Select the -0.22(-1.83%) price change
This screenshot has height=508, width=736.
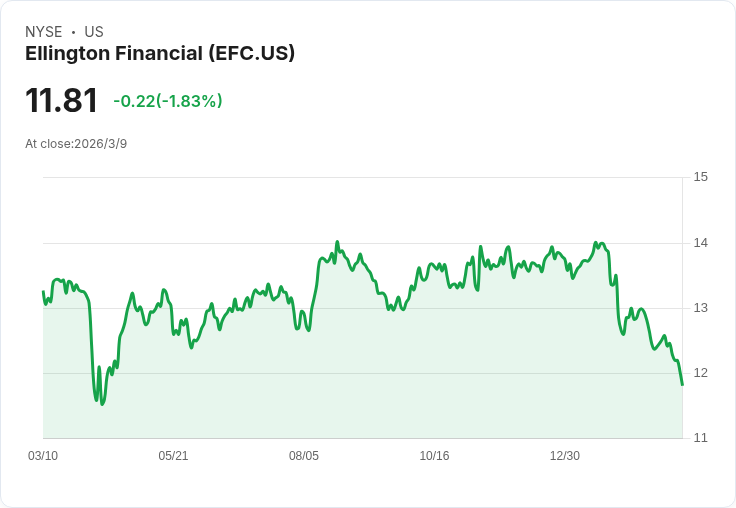(168, 101)
